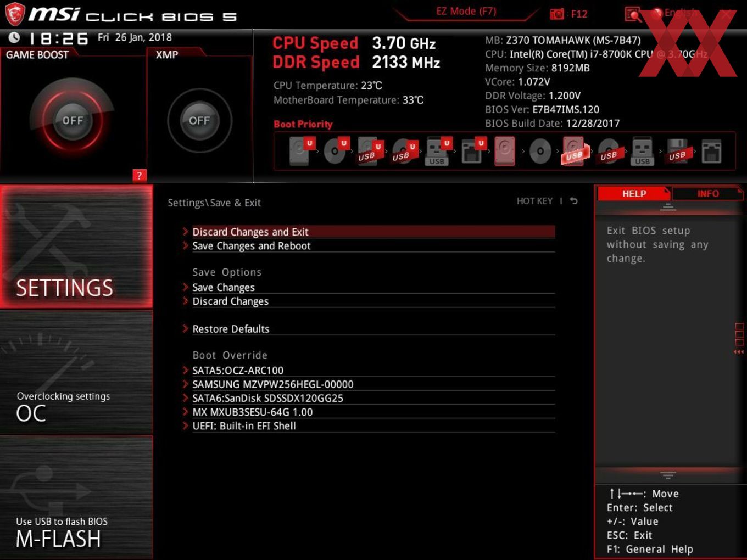
Task: Click the MSI dragon shield logo
Action: (15, 14)
